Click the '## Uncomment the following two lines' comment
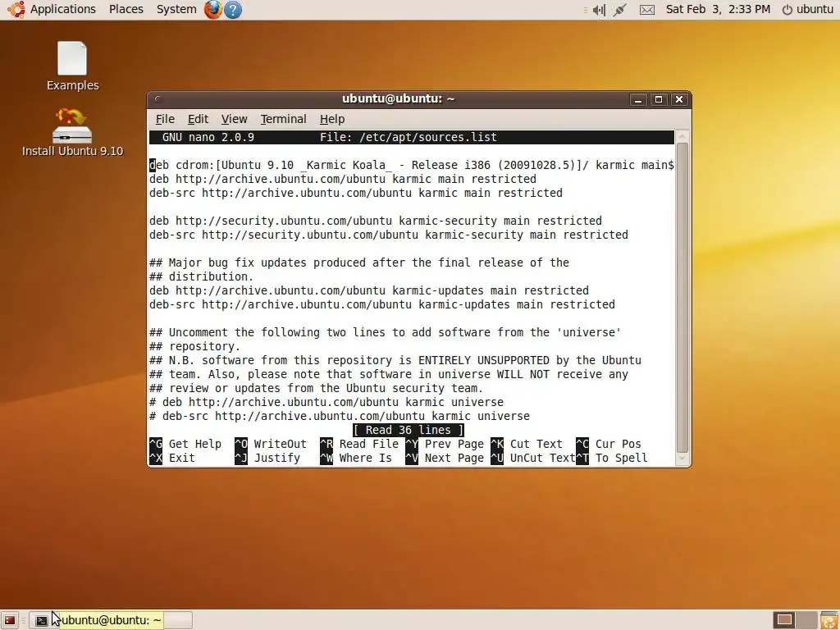Image resolution: width=840 pixels, height=630 pixels. coord(386,332)
